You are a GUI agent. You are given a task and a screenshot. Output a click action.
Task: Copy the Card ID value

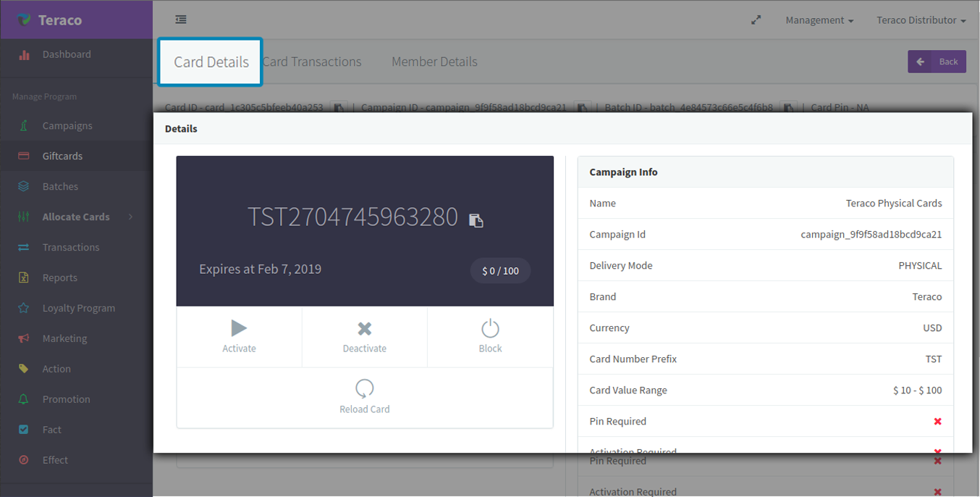point(338,107)
